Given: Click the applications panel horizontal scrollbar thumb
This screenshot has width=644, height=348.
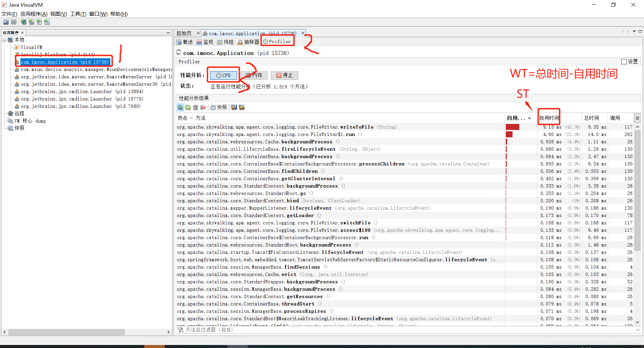Looking at the screenshot, I should (66, 332).
